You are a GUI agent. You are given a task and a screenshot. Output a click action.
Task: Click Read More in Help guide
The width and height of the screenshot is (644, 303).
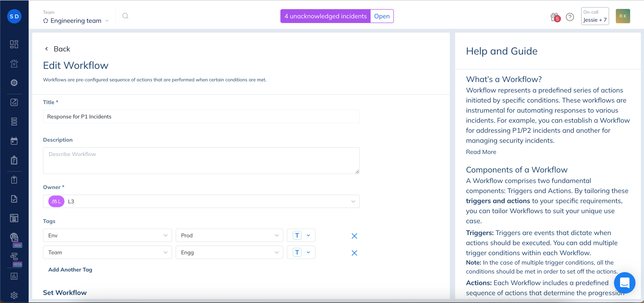[481, 152]
